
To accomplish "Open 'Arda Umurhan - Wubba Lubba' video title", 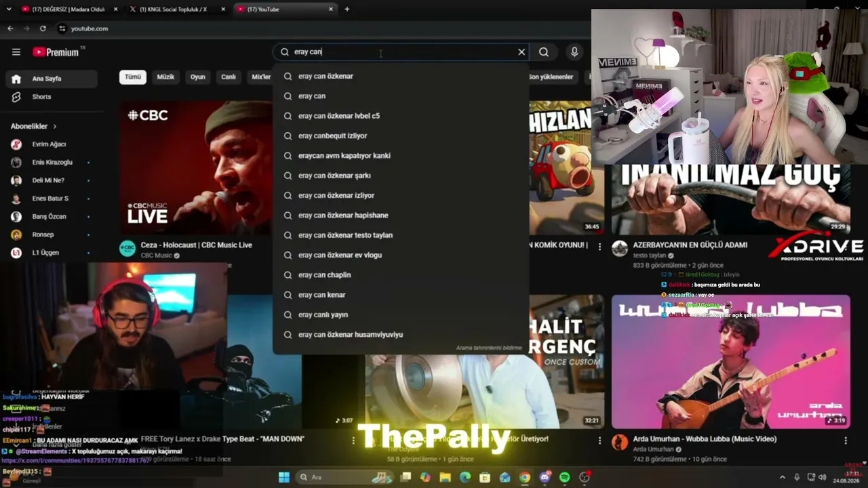I will [x=705, y=439].
